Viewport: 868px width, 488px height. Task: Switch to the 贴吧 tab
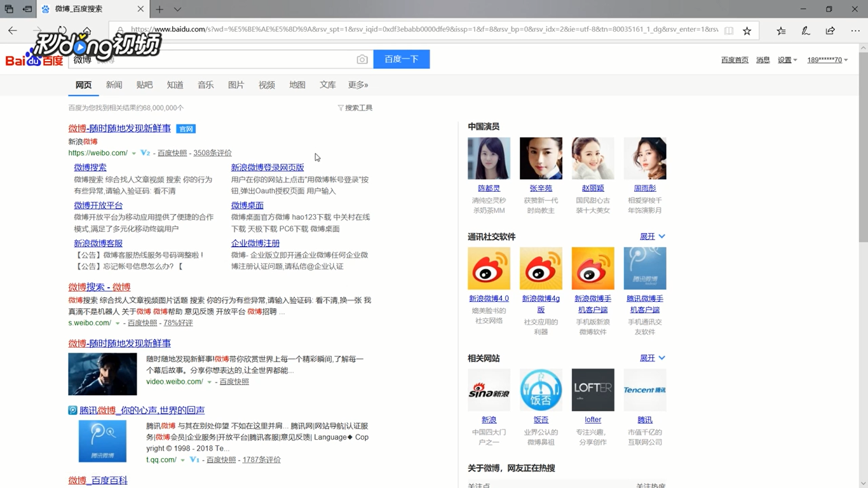click(144, 85)
